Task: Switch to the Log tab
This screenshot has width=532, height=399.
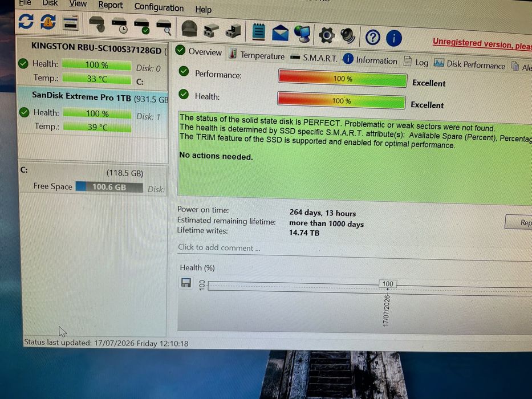Action: tap(416, 62)
